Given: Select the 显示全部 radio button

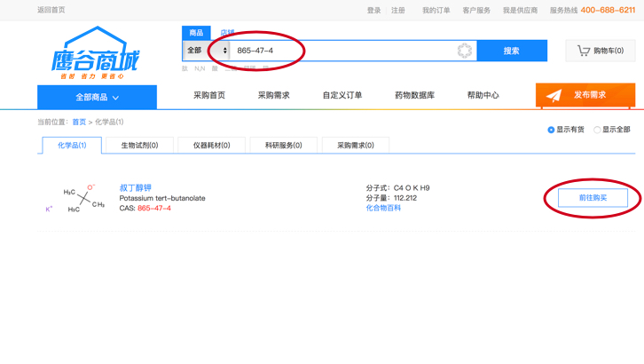Looking at the screenshot, I should pyautogui.click(x=597, y=130).
